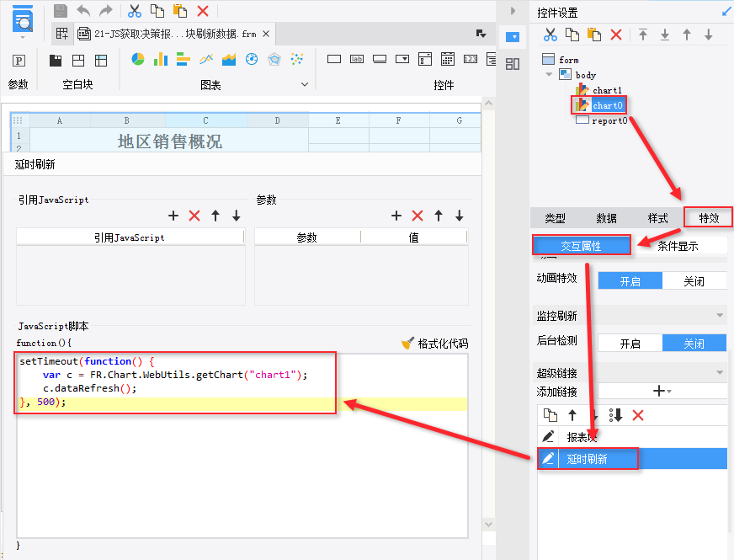Click the red delete X in main toolbar
Image resolution: width=734 pixels, height=560 pixels.
(x=203, y=11)
